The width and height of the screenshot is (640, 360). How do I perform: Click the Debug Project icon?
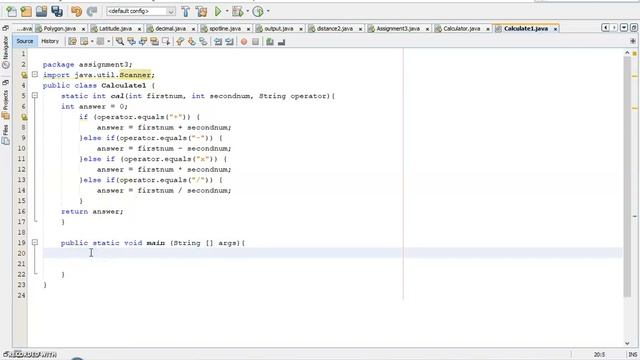(x=238, y=11)
